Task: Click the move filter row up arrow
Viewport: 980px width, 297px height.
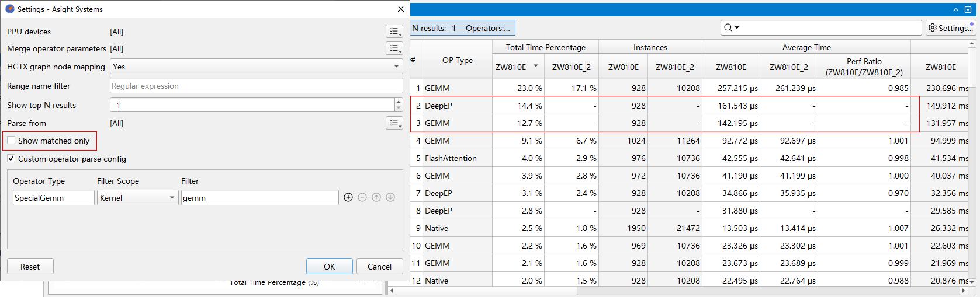Action: click(x=376, y=198)
